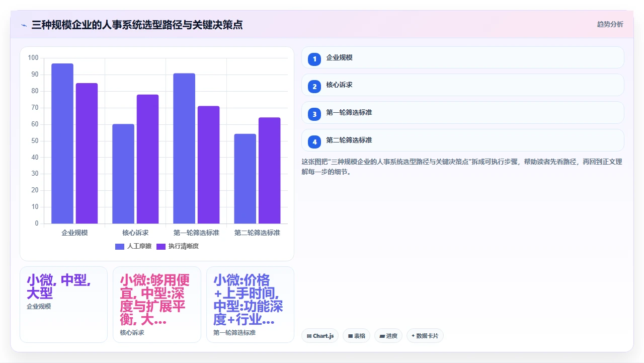Open the 趋势分析 label in the header
644x363 pixels.
pos(610,24)
